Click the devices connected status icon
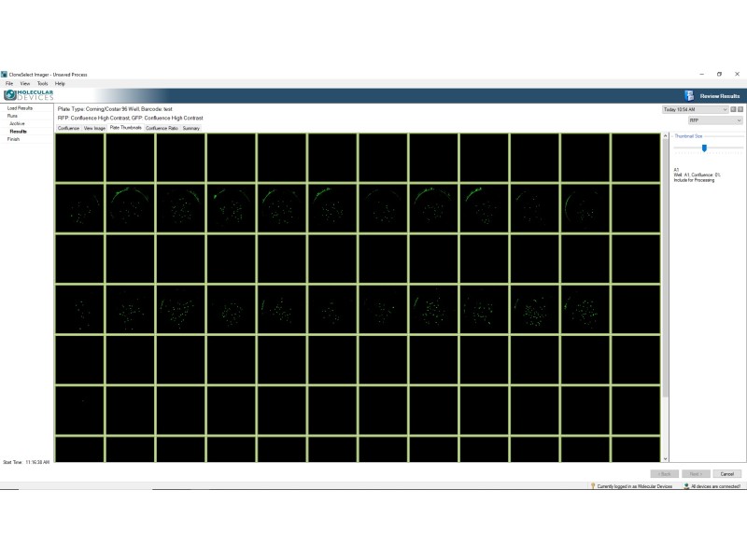747x560 pixels. (x=686, y=486)
